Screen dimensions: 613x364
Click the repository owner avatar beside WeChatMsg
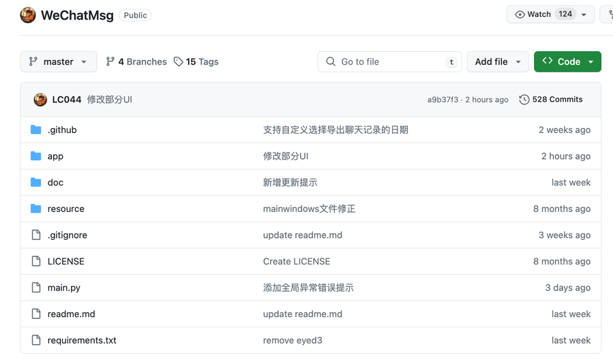(x=28, y=15)
